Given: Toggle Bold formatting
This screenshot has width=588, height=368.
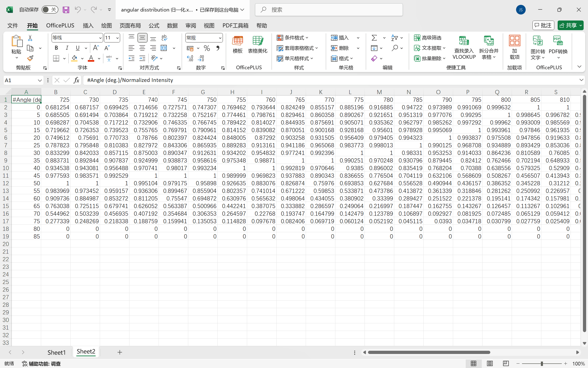Looking at the screenshot, I should pos(56,48).
